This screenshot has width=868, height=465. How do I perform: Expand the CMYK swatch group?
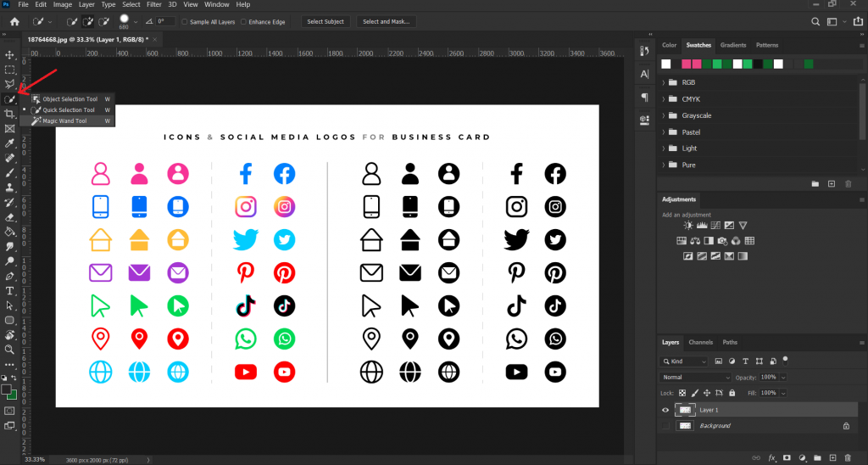pyautogui.click(x=664, y=99)
